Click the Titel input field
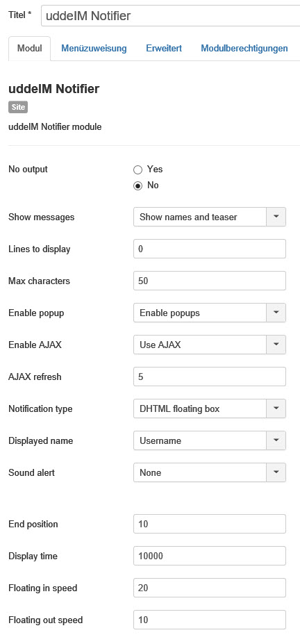 coord(170,16)
